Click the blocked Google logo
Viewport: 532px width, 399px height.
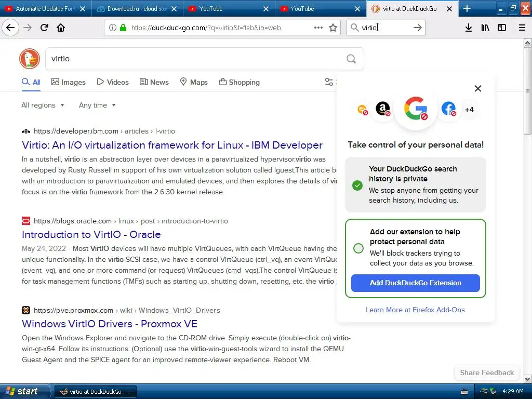click(x=416, y=109)
